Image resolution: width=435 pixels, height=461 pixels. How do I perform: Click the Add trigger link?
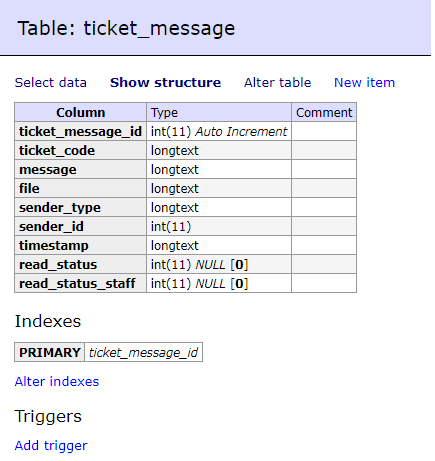point(51,446)
